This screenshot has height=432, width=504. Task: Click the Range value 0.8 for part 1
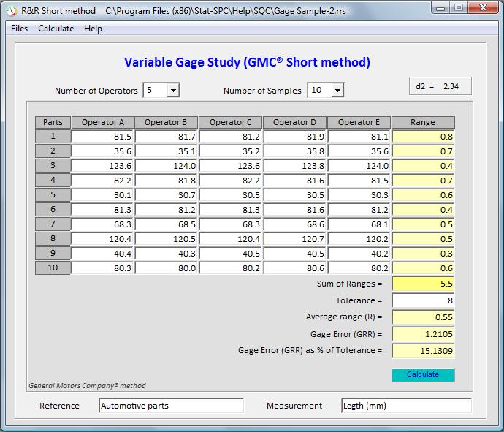[423, 137]
